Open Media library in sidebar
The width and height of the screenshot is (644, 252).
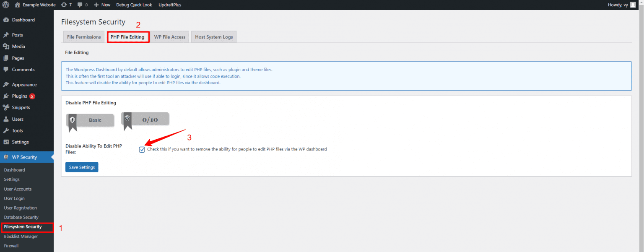point(18,47)
